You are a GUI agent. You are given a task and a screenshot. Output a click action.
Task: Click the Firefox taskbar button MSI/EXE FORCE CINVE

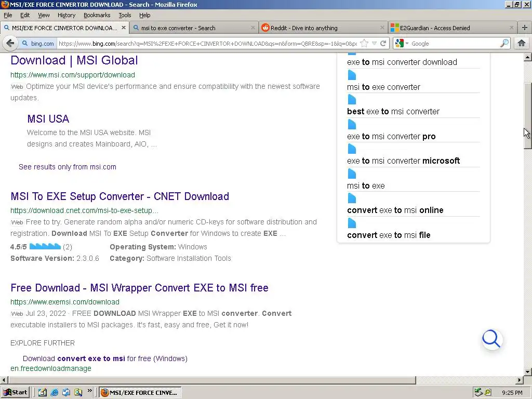pos(140,393)
